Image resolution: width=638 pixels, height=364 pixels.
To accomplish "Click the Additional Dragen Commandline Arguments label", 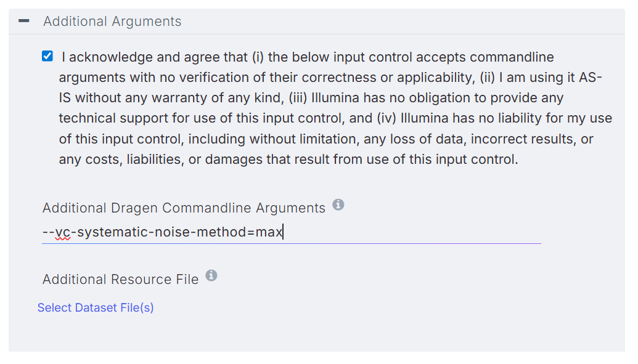I will pyautogui.click(x=184, y=208).
